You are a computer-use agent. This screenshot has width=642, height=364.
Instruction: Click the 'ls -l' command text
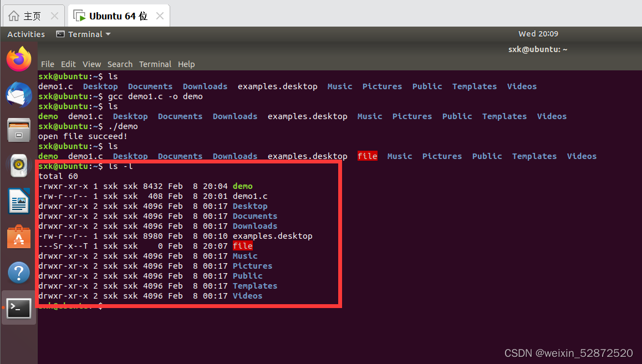point(121,166)
